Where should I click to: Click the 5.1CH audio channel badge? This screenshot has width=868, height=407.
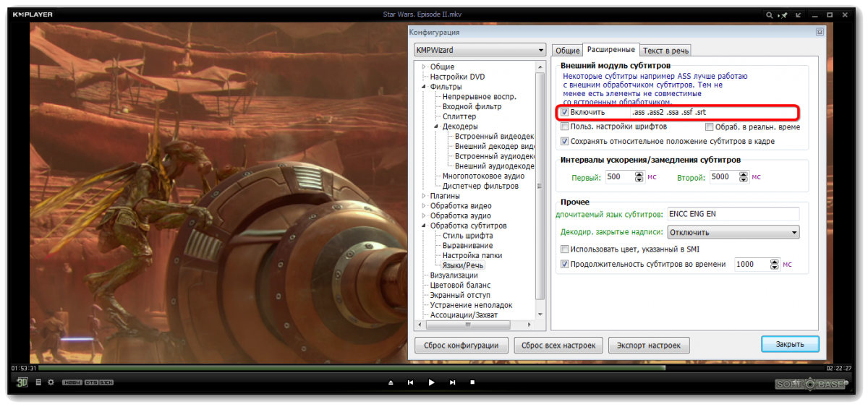106,382
